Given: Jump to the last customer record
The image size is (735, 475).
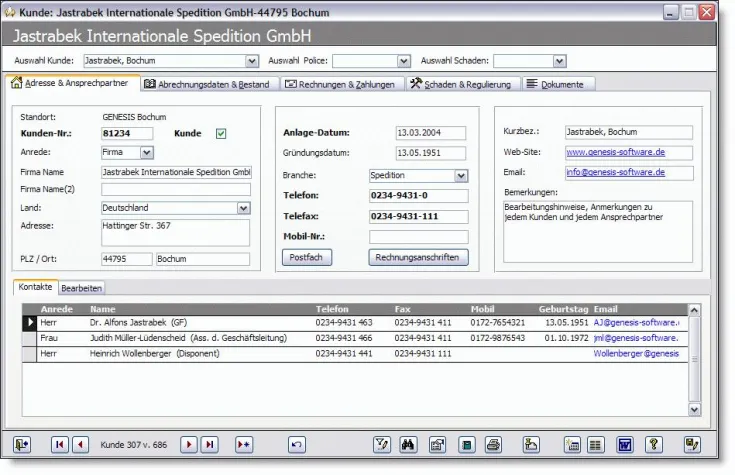Looking at the screenshot, I should [x=210, y=444].
